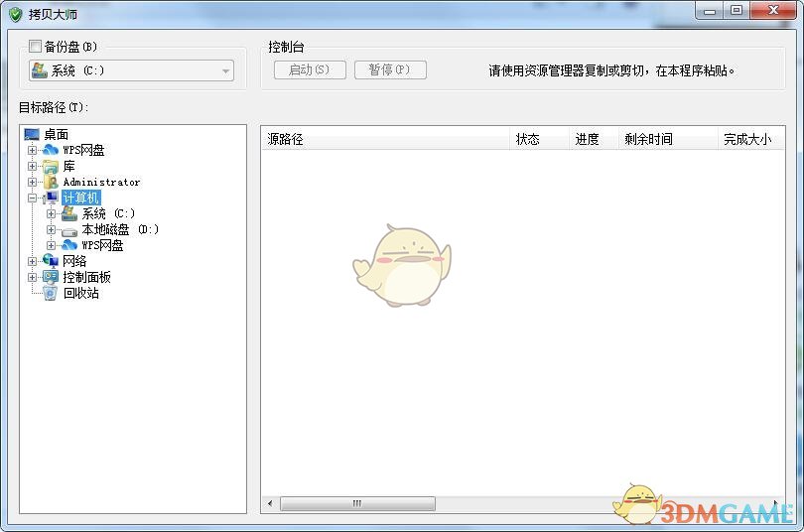This screenshot has width=804, height=532.
Task: Expand the top-level WPS网盘 node under 桌面
Action: tap(33, 150)
